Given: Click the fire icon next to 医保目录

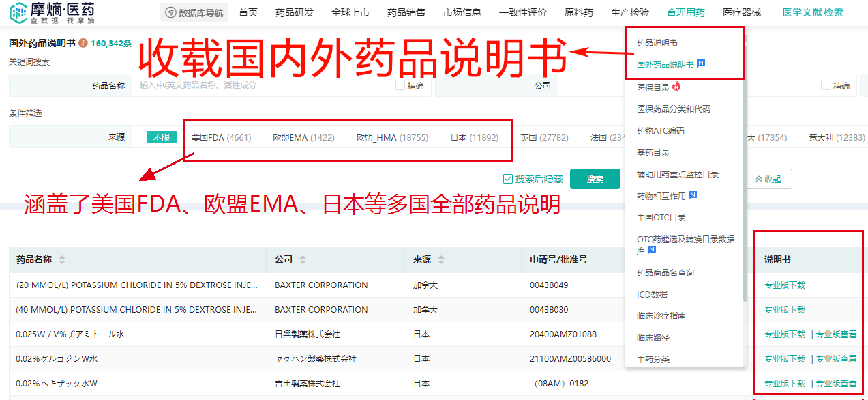Looking at the screenshot, I should point(676,87).
